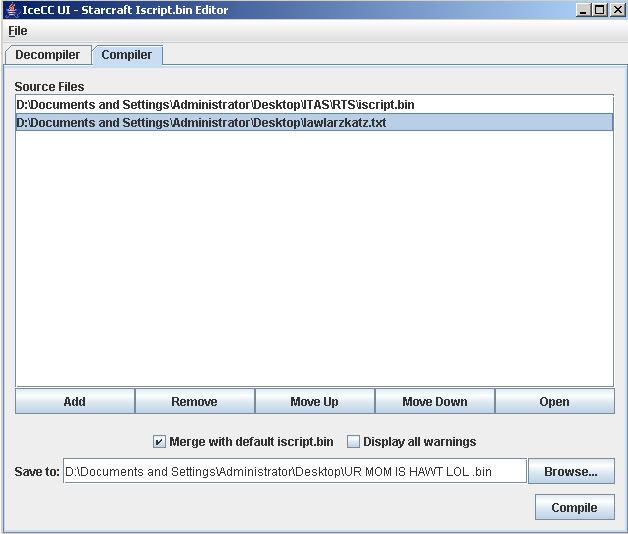The width and height of the screenshot is (628, 534).
Task: Select the Compiler tab
Action: point(127,55)
